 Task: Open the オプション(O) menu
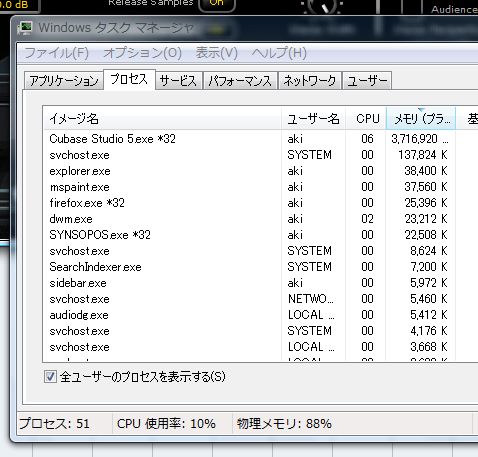click(142, 53)
